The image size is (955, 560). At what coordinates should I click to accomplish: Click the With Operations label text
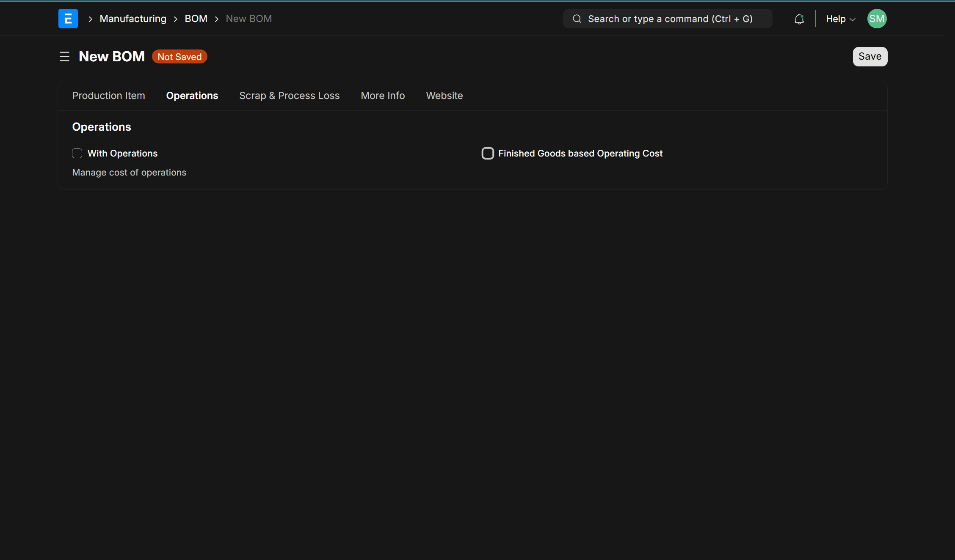122,153
